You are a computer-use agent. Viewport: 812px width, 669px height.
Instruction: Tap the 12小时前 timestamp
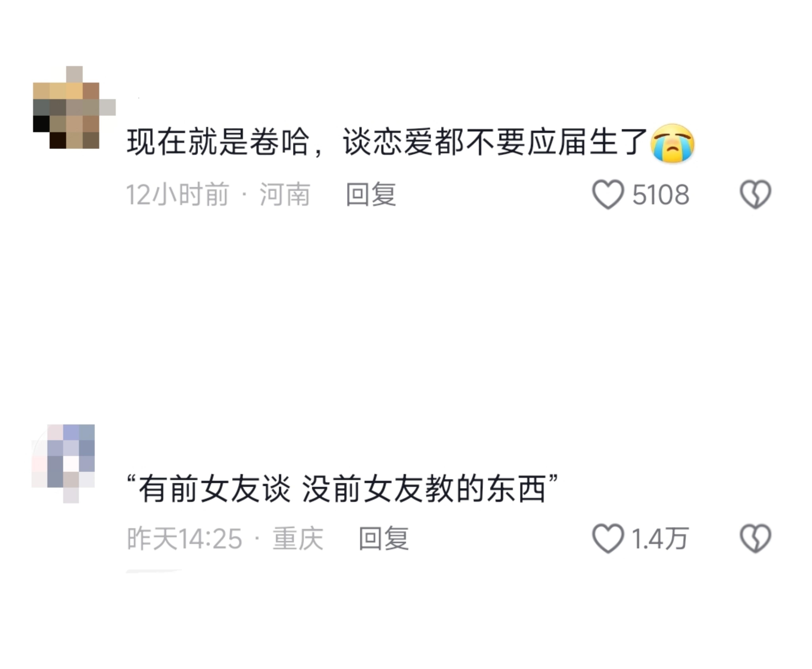point(178,195)
